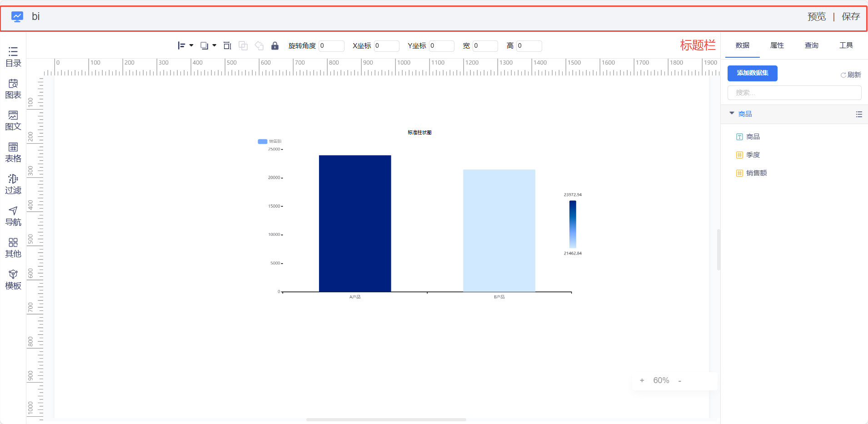The height and width of the screenshot is (424, 868).
Task: Click the 添加数据集 button
Action: point(752,73)
